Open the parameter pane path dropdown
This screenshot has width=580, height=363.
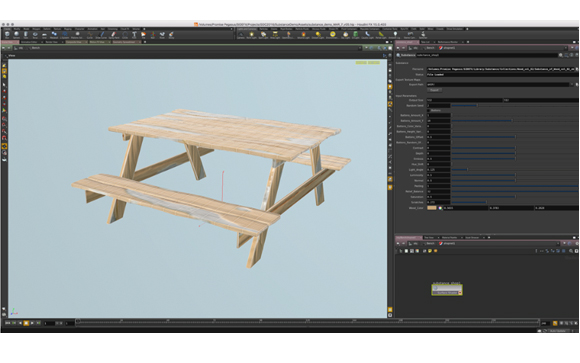[566, 48]
